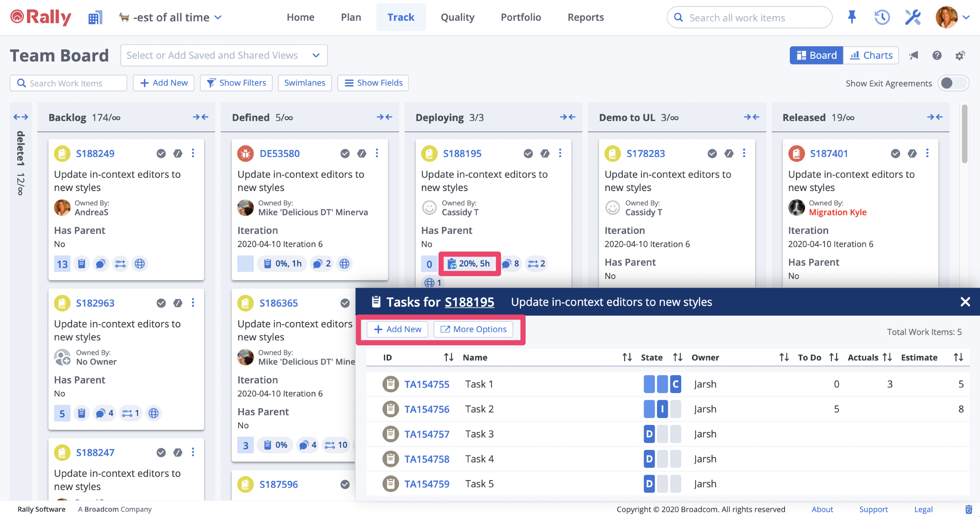
Task: Click the globe icon on card S182963
Action: pyautogui.click(x=153, y=413)
